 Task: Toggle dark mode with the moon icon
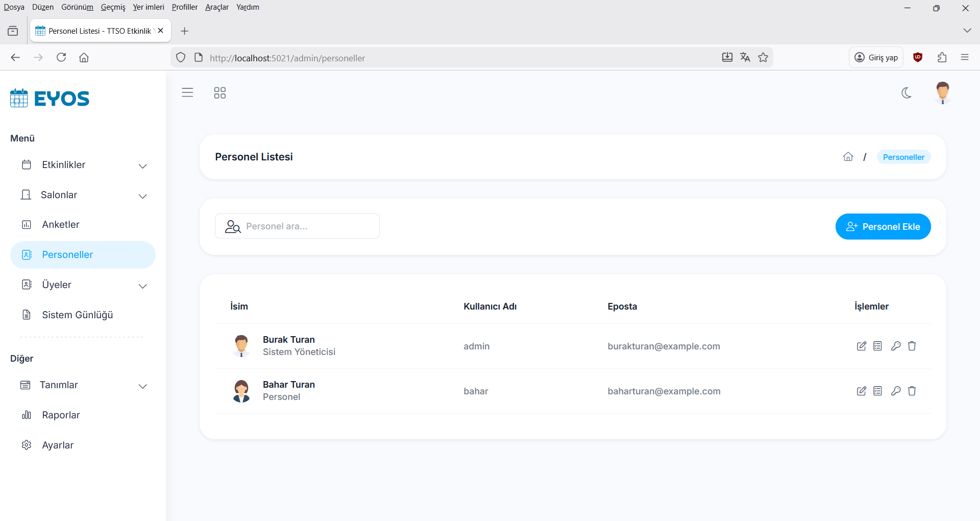pos(906,93)
